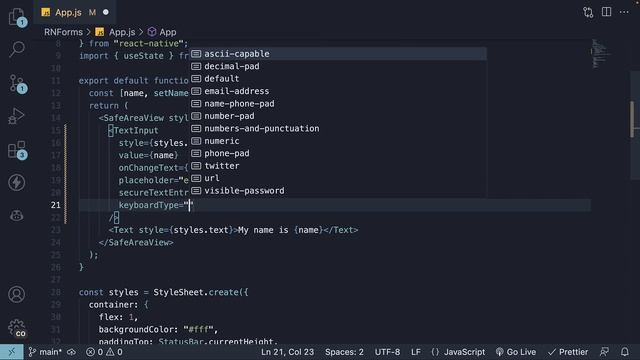Open the Copilot chat icon in sidebar
Image resolution: width=640 pixels, height=360 pixels.
(17, 216)
